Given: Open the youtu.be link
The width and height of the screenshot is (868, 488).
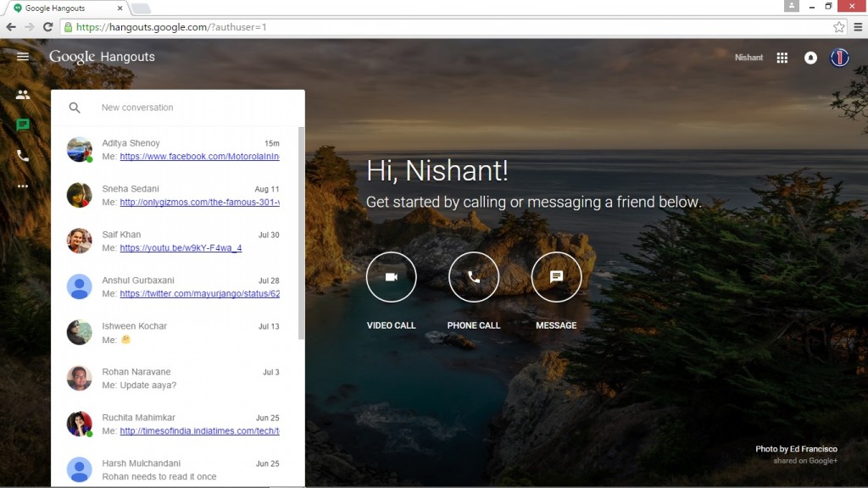Looking at the screenshot, I should click(x=181, y=248).
